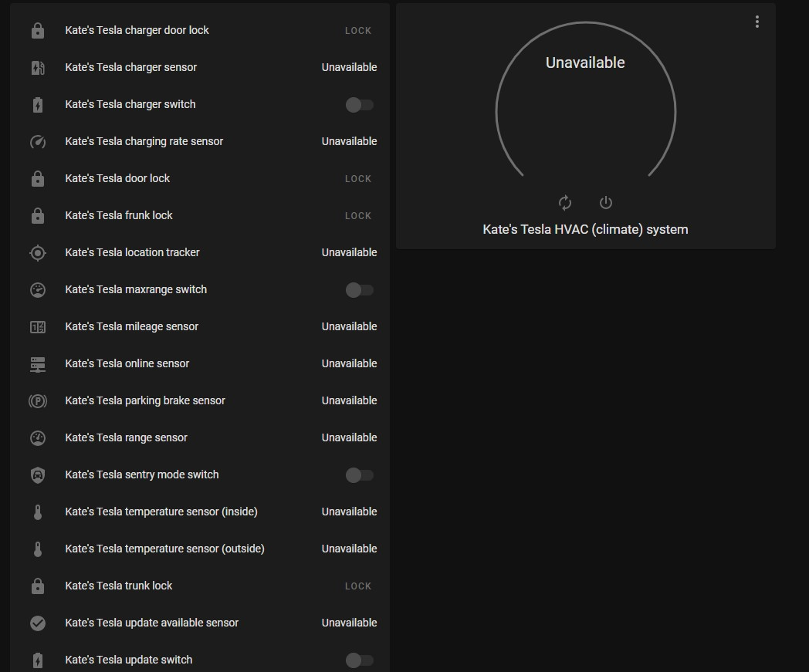The width and height of the screenshot is (809, 672).
Task: Toggle Kate's Tesla update switch
Action: (360, 660)
